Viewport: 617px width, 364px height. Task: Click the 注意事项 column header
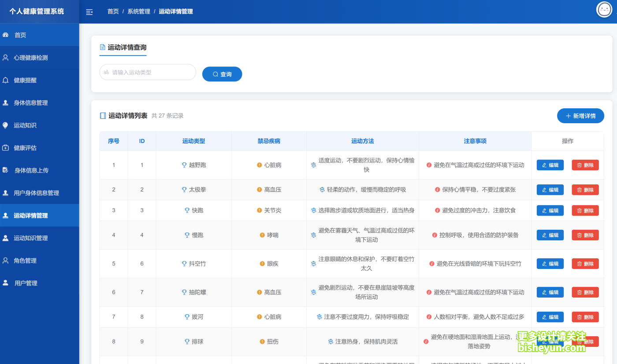[475, 141]
